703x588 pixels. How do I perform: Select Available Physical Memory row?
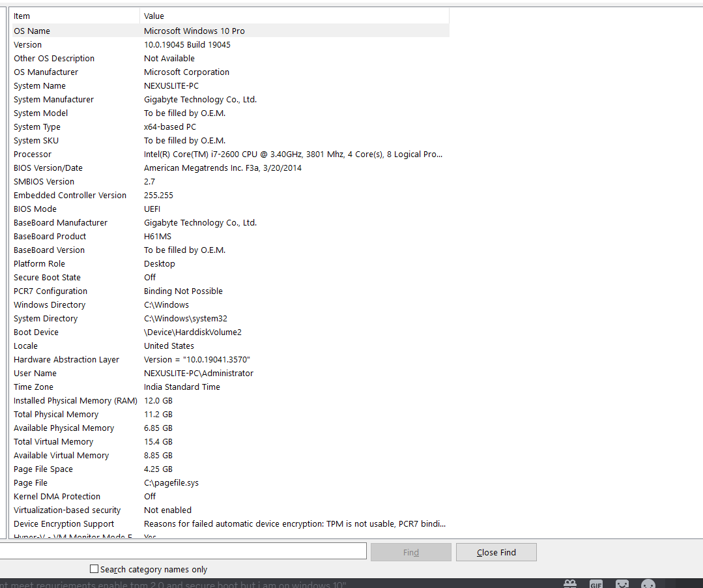(x=229, y=428)
